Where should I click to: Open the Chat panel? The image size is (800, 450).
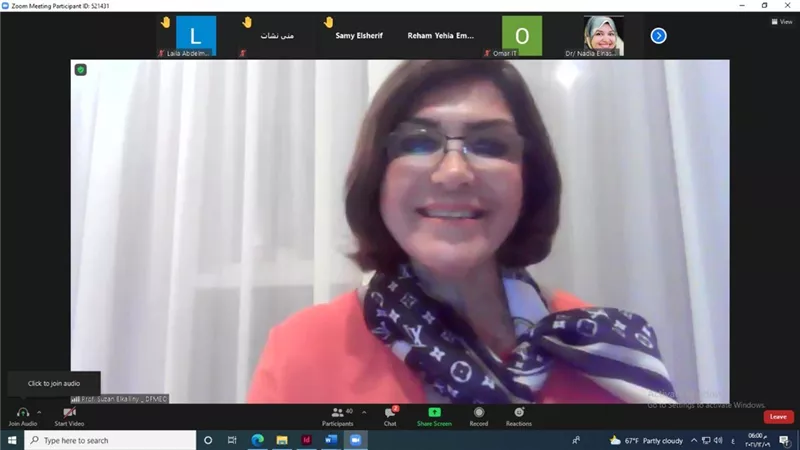click(x=390, y=416)
